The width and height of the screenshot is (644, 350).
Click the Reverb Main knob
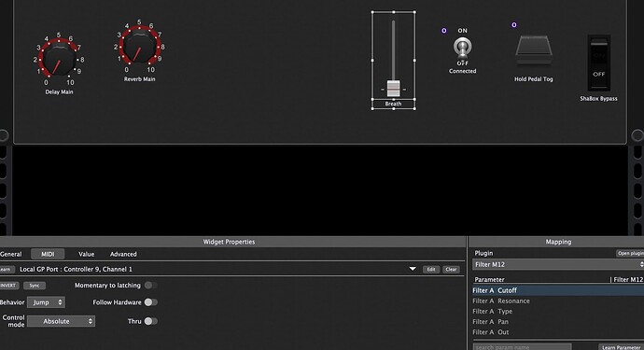pos(139,48)
